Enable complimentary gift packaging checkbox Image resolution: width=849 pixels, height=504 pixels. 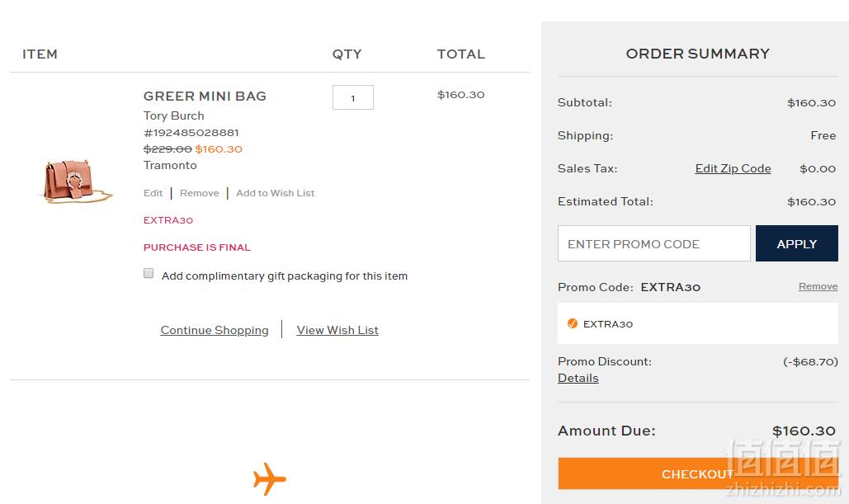tap(149, 273)
